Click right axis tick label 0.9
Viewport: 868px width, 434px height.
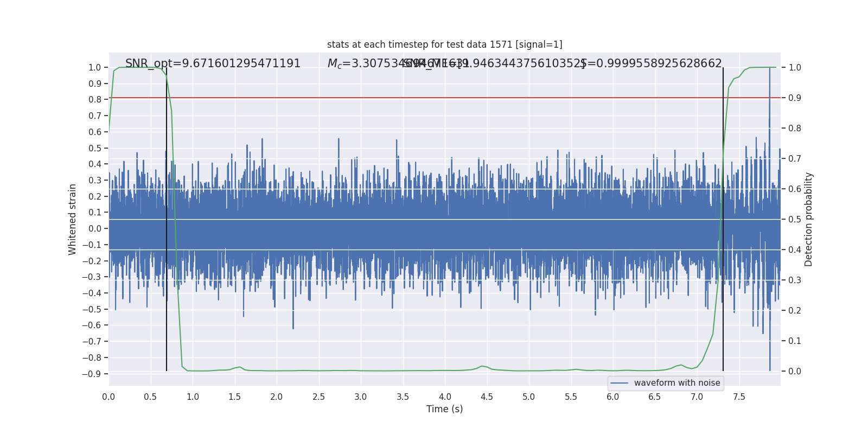pos(795,98)
